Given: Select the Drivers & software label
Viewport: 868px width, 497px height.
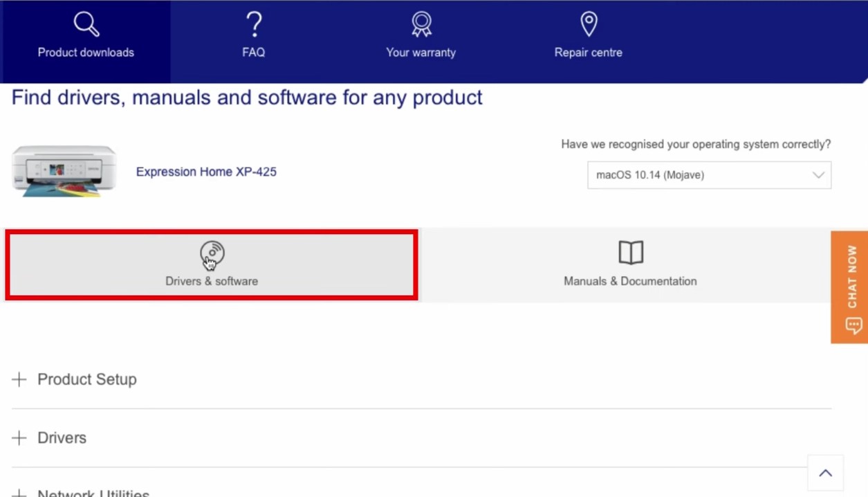Looking at the screenshot, I should pyautogui.click(x=212, y=281).
